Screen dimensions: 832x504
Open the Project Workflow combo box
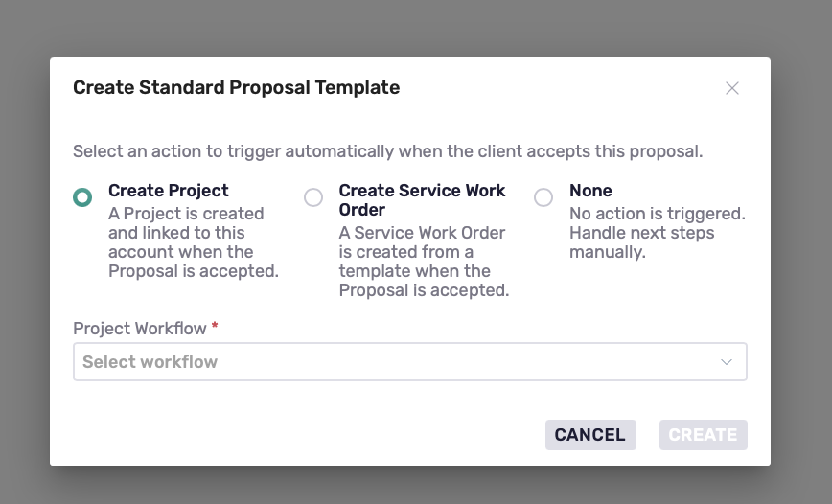[410, 362]
